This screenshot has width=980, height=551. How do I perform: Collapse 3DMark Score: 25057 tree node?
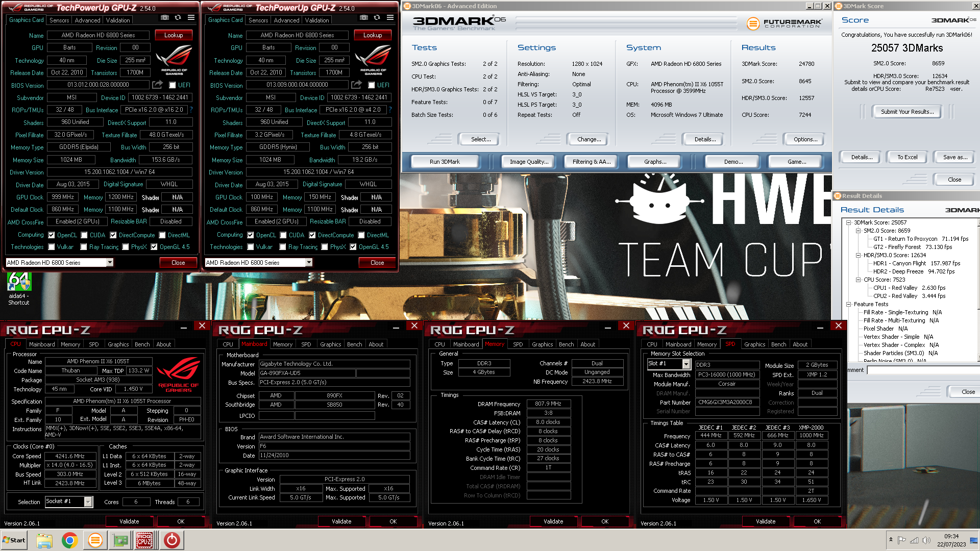849,222
